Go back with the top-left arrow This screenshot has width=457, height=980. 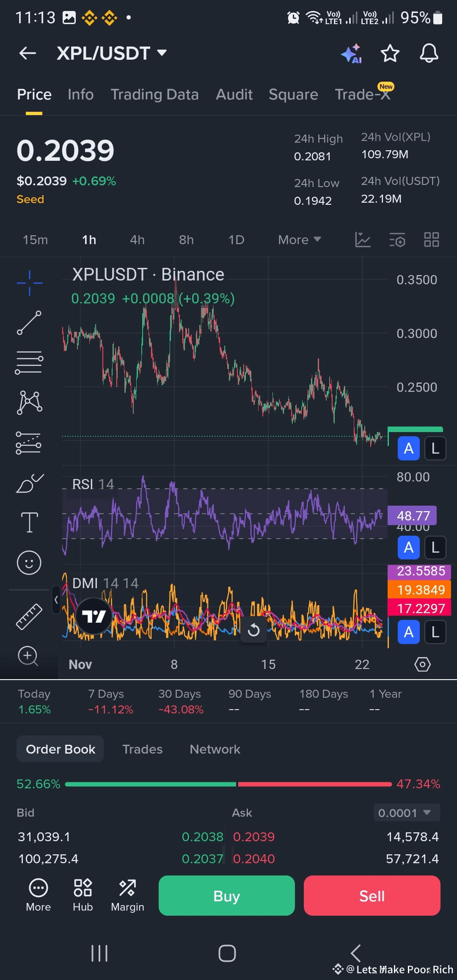coord(28,53)
